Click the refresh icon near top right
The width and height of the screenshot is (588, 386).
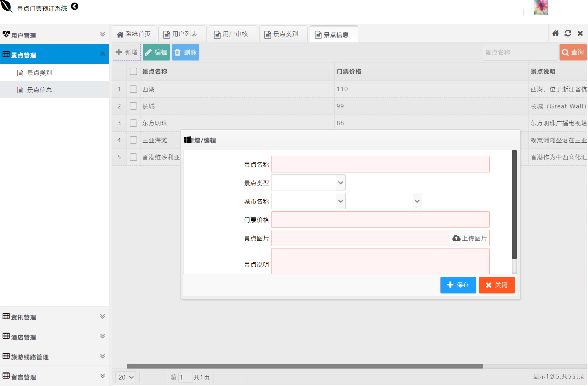click(568, 33)
